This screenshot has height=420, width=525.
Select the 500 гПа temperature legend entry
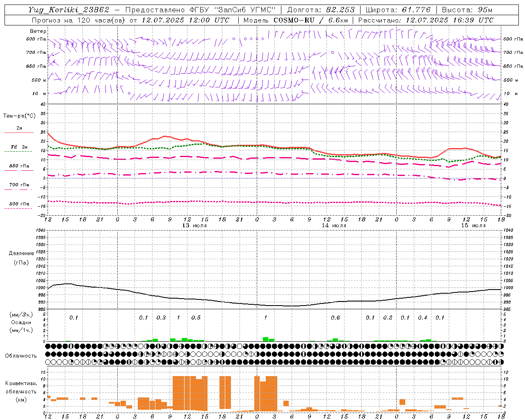[19, 204]
